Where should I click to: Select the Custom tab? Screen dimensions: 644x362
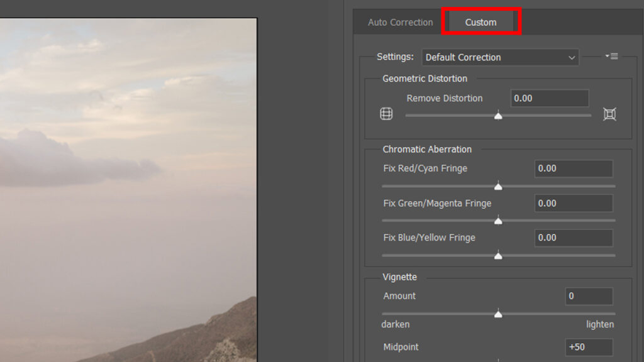point(480,23)
